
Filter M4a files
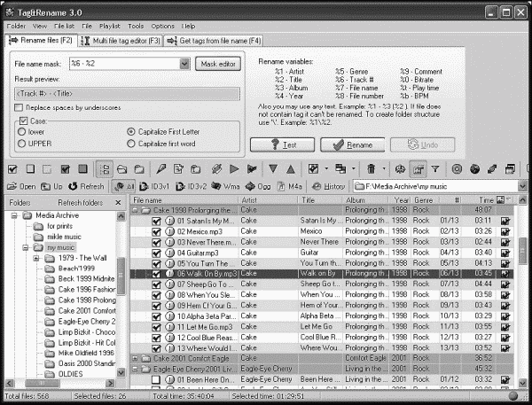290,187
